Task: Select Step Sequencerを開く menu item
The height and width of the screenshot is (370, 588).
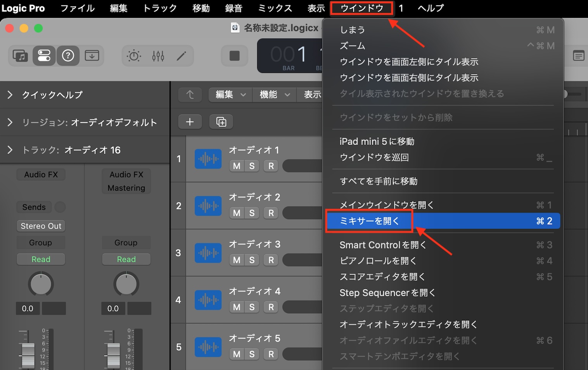Action: point(443,293)
